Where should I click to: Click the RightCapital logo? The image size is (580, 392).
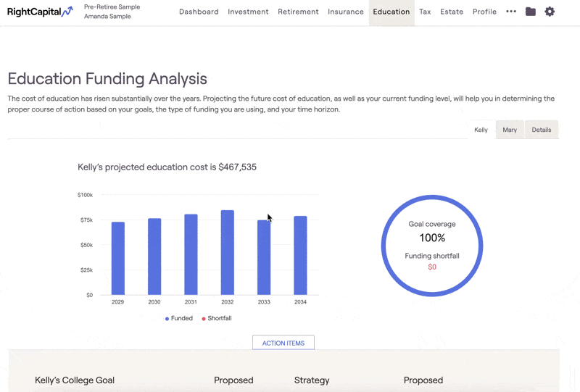(x=40, y=12)
